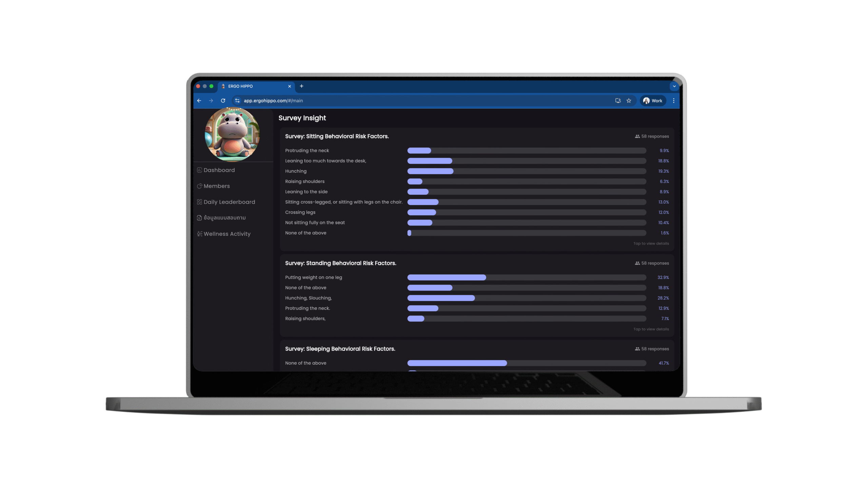
Task: Click the Standing Behavioral Risk Factors survey title
Action: pos(340,263)
